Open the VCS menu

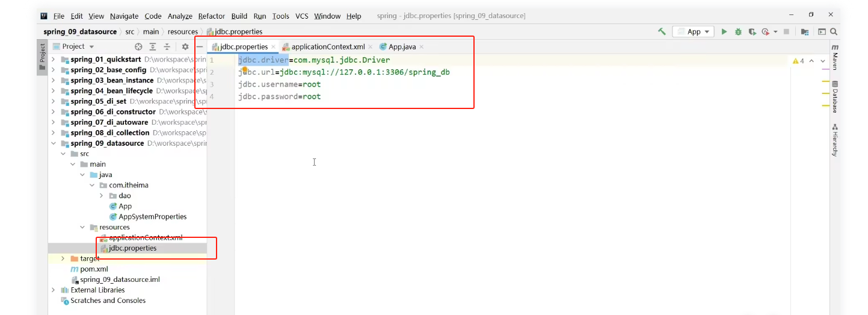coord(302,16)
